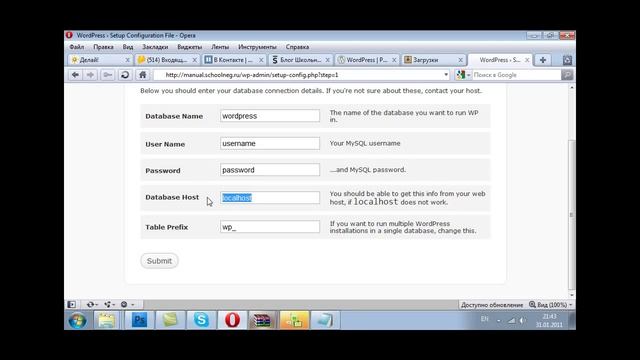Click the Google search magnifier button
The height and width of the screenshot is (360, 640).
[x=567, y=75]
